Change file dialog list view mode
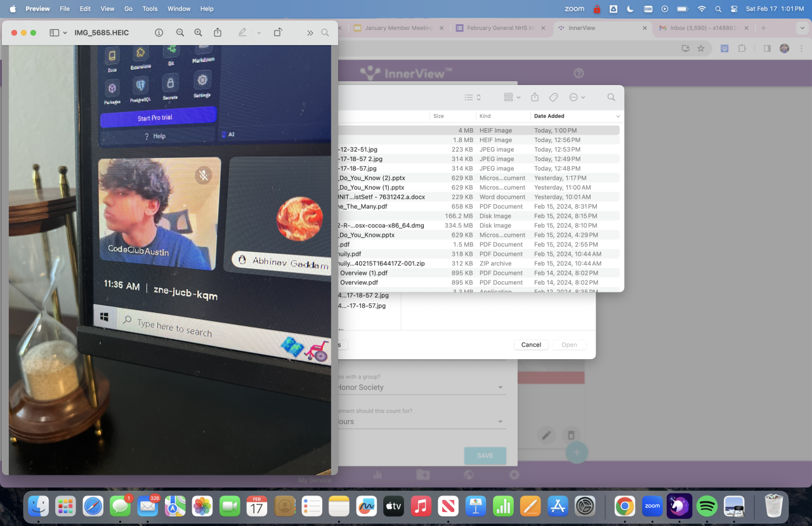Screen dimensions: 812x526 (x=473, y=97)
